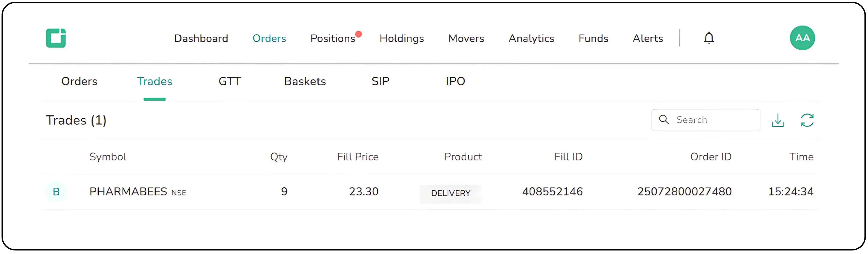The height and width of the screenshot is (254, 868).
Task: Open the Funds page
Action: [x=593, y=38]
